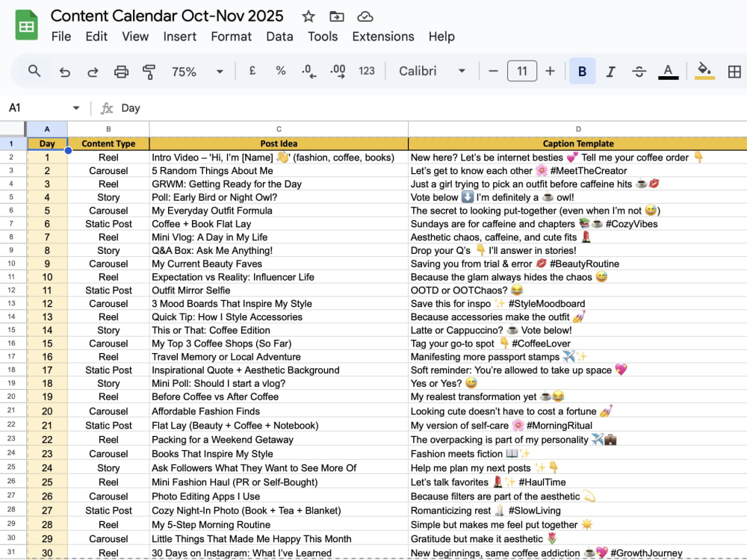Open the Data menu
Viewport: 747px width, 560px height.
click(x=279, y=37)
